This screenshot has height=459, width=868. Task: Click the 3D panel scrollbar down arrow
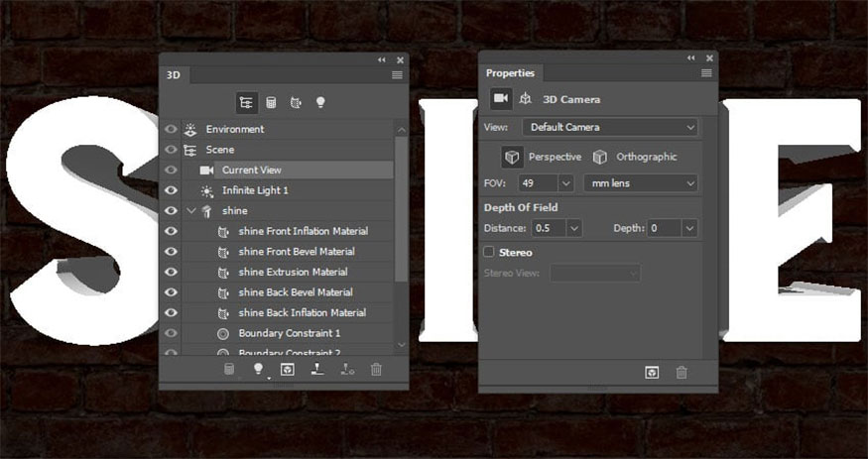pyautogui.click(x=402, y=345)
